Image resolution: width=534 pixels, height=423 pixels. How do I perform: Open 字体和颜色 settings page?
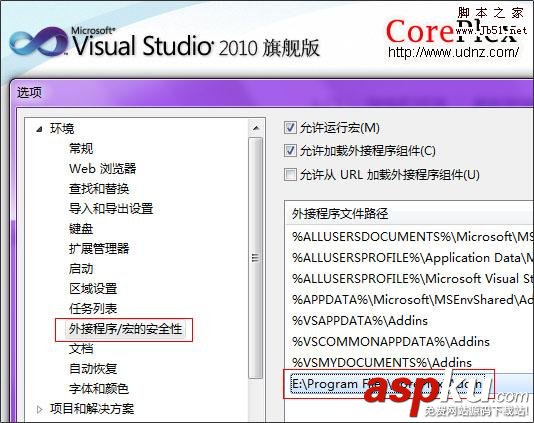99,389
